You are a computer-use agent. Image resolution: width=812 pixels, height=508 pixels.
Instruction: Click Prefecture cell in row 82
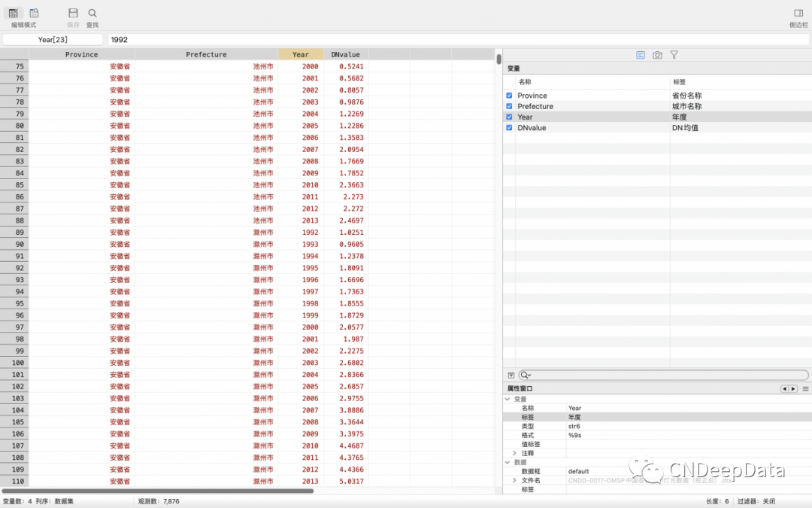[206, 149]
